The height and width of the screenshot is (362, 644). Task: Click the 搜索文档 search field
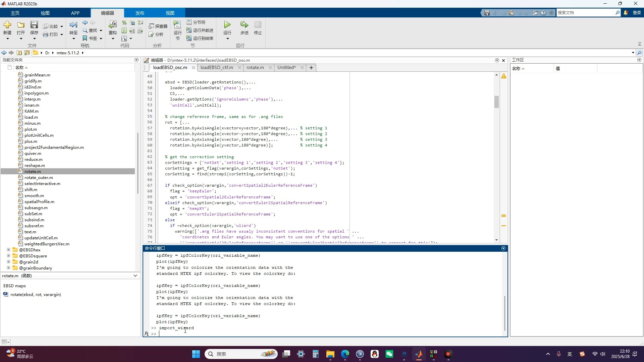(586, 13)
